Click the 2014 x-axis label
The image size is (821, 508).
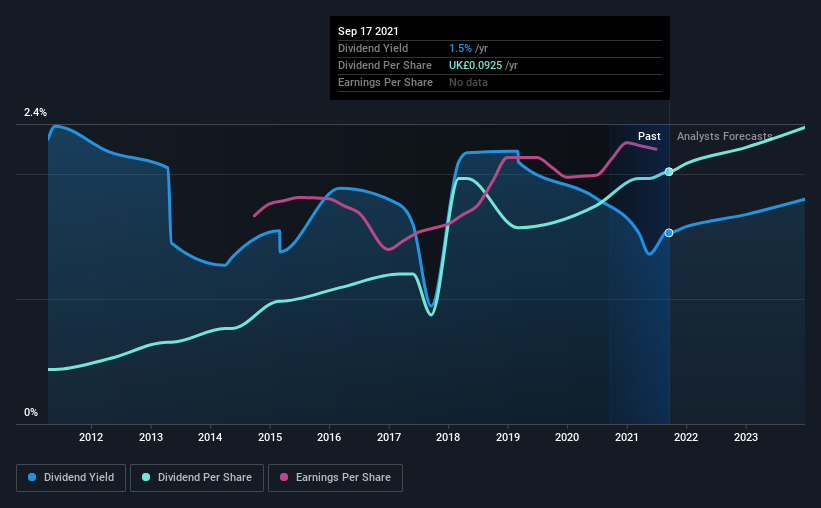click(x=210, y=437)
